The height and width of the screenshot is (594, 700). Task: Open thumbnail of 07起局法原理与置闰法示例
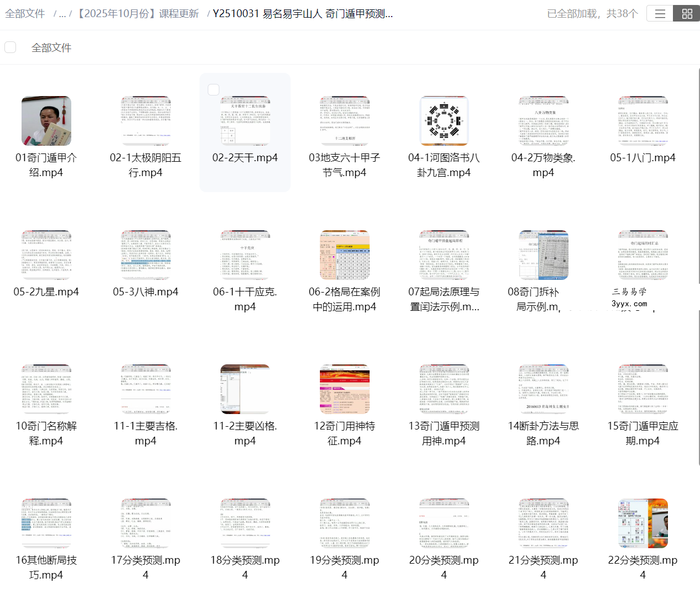click(x=444, y=255)
